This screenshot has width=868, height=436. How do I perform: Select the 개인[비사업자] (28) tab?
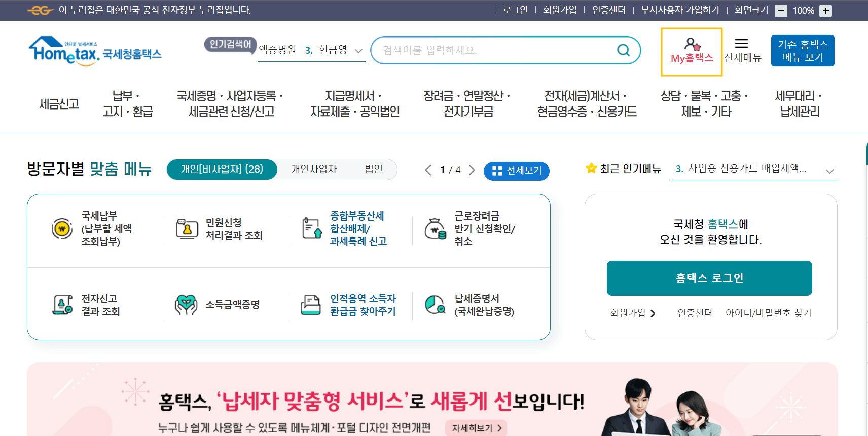coord(222,169)
